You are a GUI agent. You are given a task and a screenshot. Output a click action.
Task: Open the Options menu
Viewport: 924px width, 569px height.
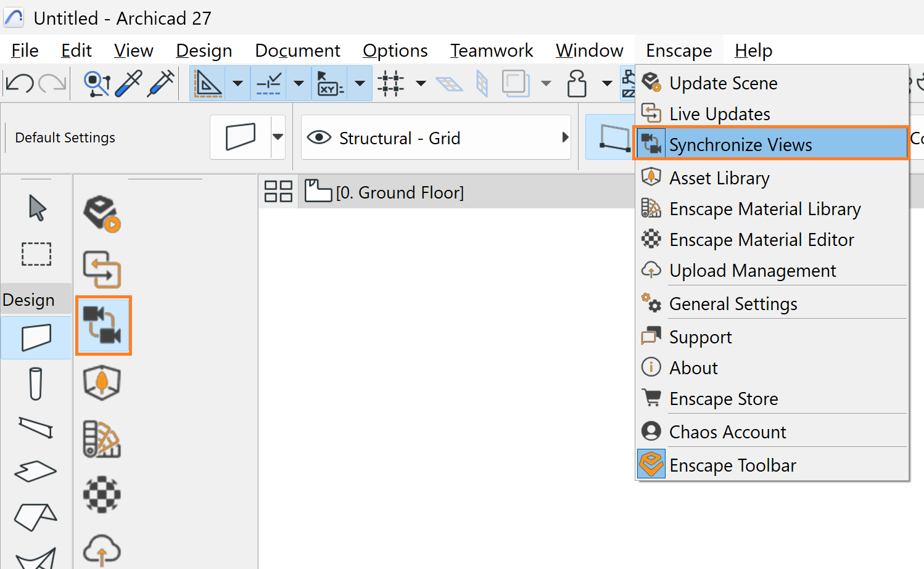(395, 51)
